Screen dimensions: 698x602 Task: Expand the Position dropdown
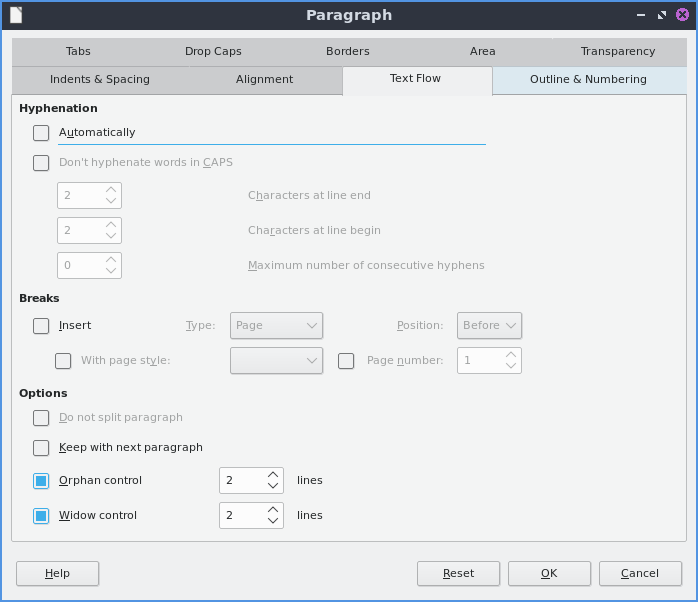pyautogui.click(x=489, y=325)
